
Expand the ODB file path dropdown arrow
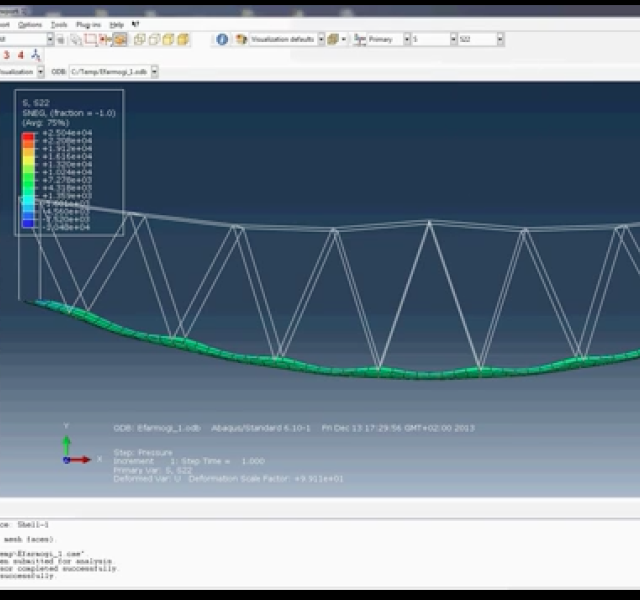pyautogui.click(x=155, y=72)
